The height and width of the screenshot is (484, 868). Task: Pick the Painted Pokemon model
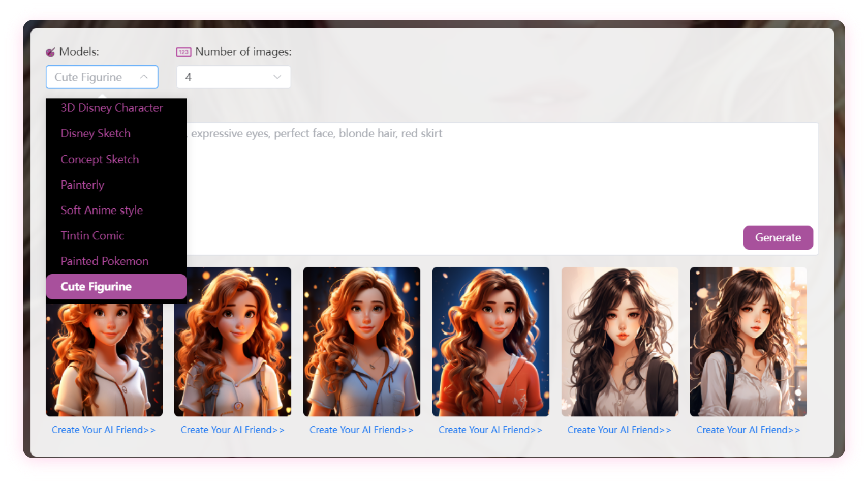coord(105,261)
